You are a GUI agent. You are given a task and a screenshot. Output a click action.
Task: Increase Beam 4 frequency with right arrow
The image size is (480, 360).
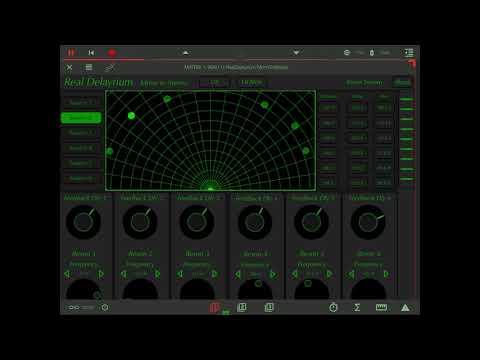[x=273, y=274]
